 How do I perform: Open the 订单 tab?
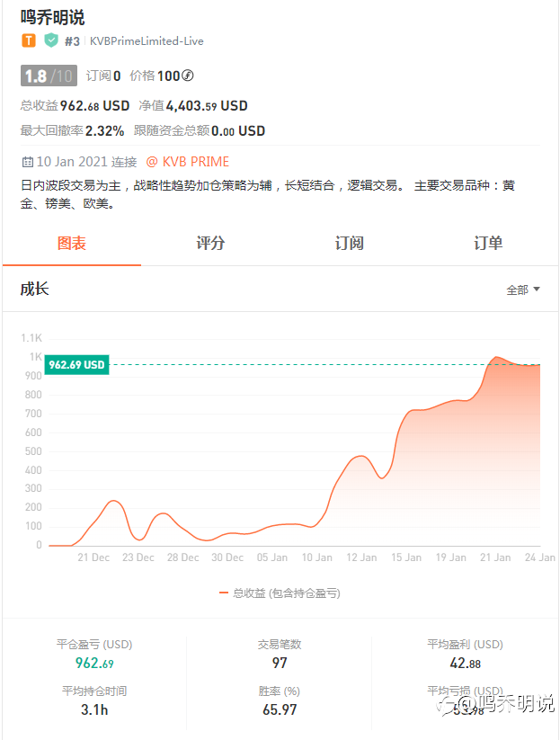[488, 244]
